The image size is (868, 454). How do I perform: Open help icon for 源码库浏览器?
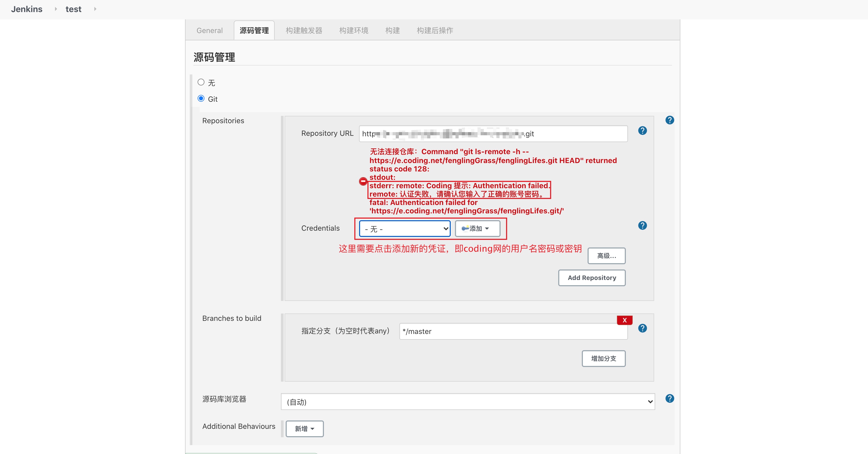[670, 399]
